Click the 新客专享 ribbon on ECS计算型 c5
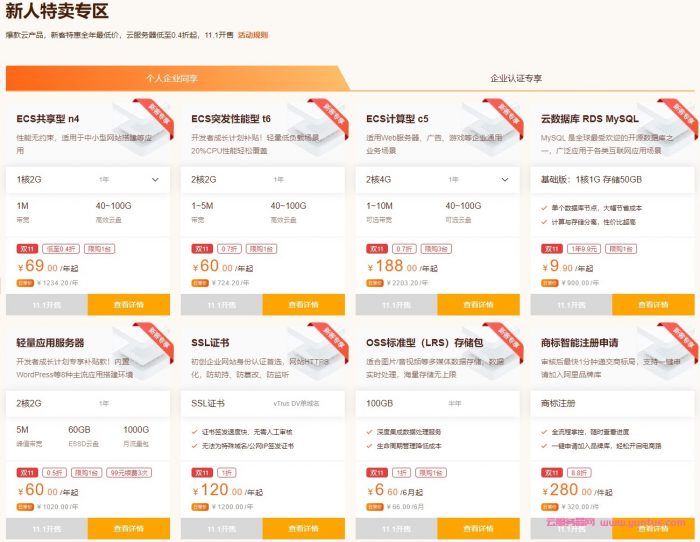Viewport: 700px width, 542px height. [x=508, y=115]
